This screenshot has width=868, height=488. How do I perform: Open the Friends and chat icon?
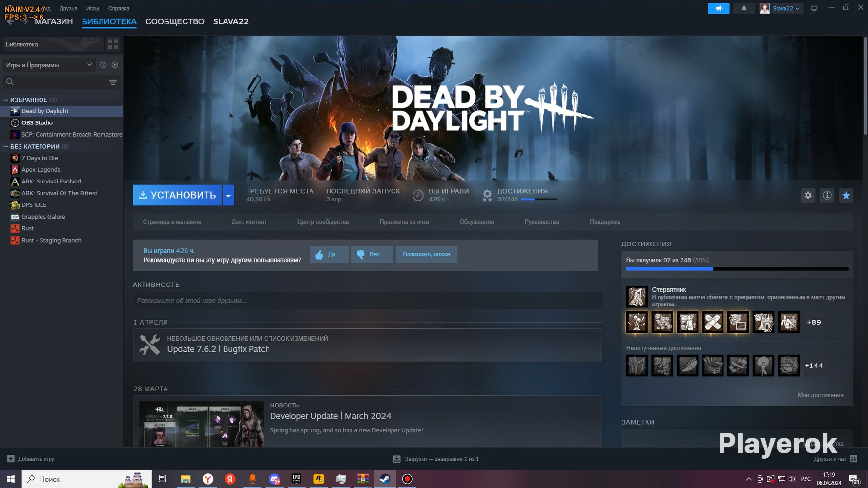tap(853, 459)
